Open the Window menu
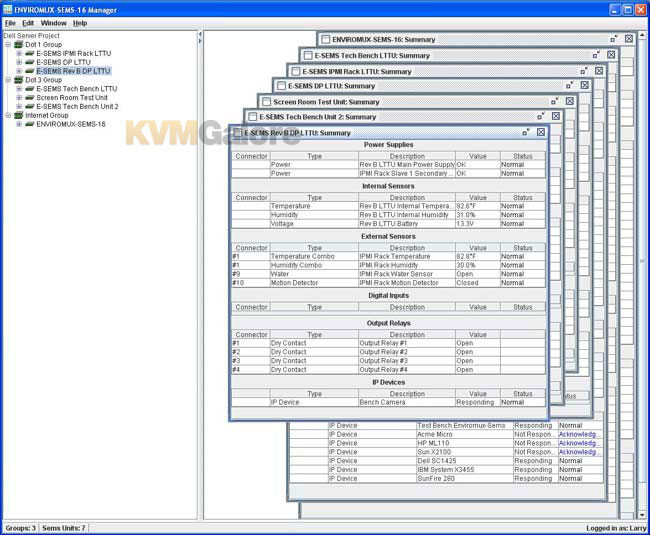Screen dimensions: 650x535 [x=53, y=23]
